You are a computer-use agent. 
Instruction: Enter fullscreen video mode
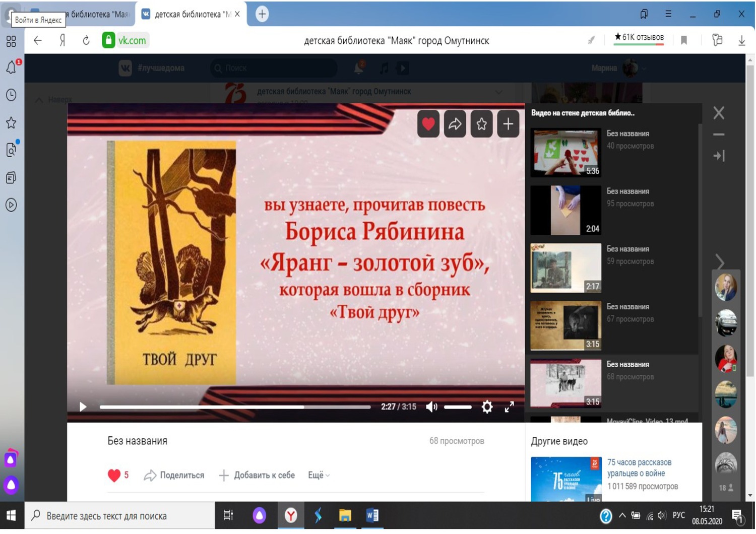pyautogui.click(x=510, y=407)
